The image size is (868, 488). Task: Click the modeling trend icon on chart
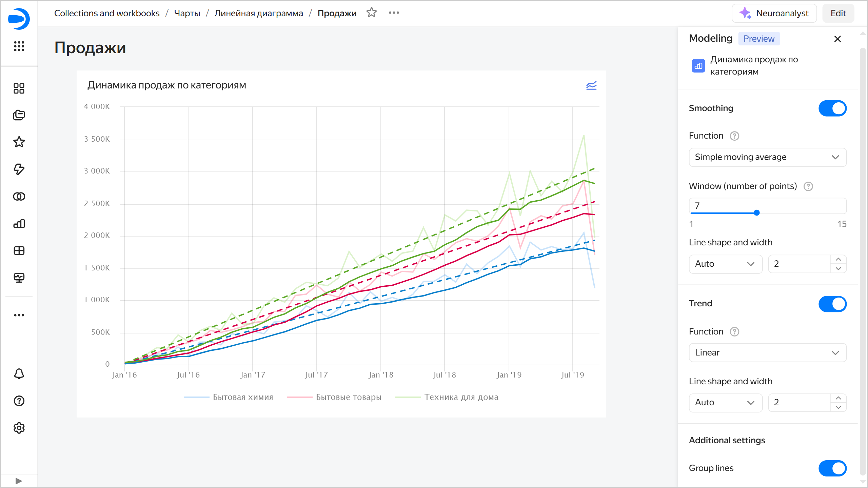pos(591,85)
